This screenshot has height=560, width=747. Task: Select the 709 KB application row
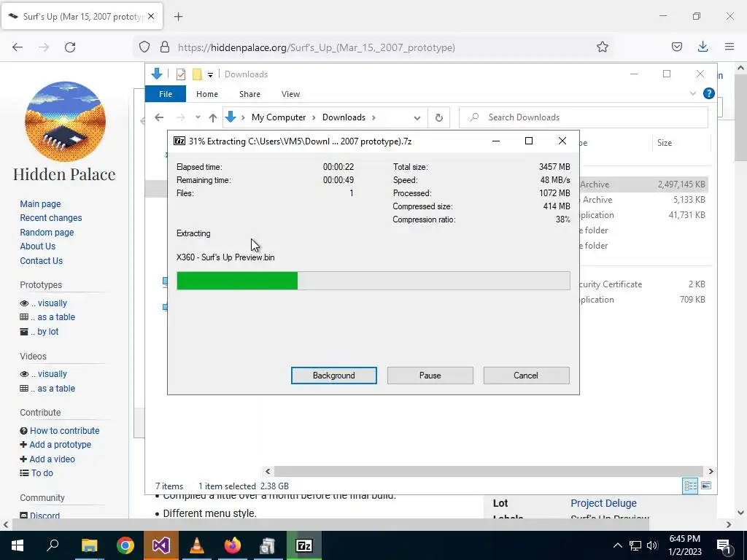[x=643, y=300]
